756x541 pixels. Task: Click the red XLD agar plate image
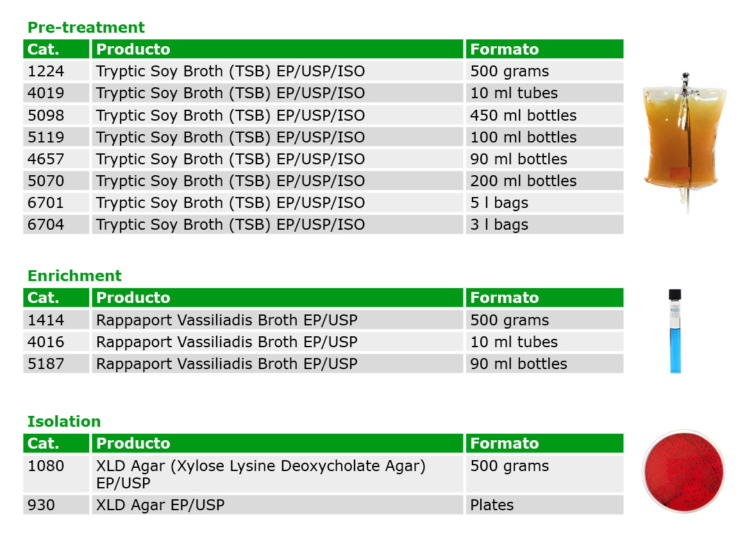point(684,470)
